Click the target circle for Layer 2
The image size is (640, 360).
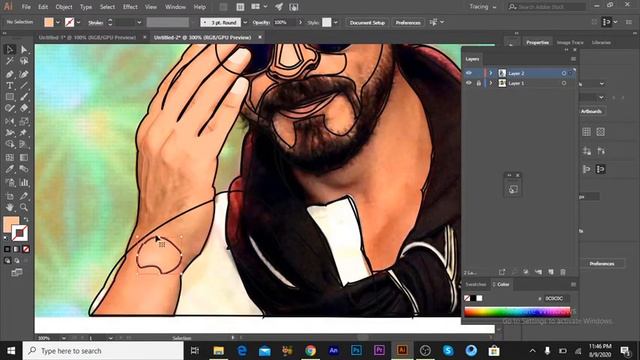tap(564, 73)
